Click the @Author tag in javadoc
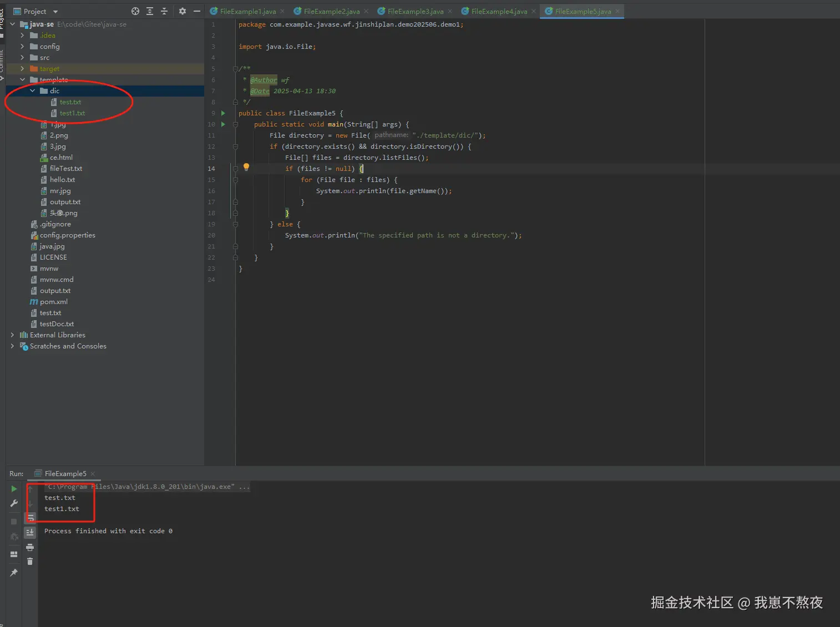The height and width of the screenshot is (627, 840). coord(264,80)
